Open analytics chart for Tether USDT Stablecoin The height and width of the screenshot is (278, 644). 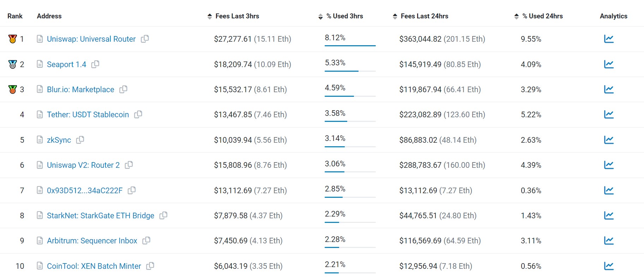click(x=609, y=114)
